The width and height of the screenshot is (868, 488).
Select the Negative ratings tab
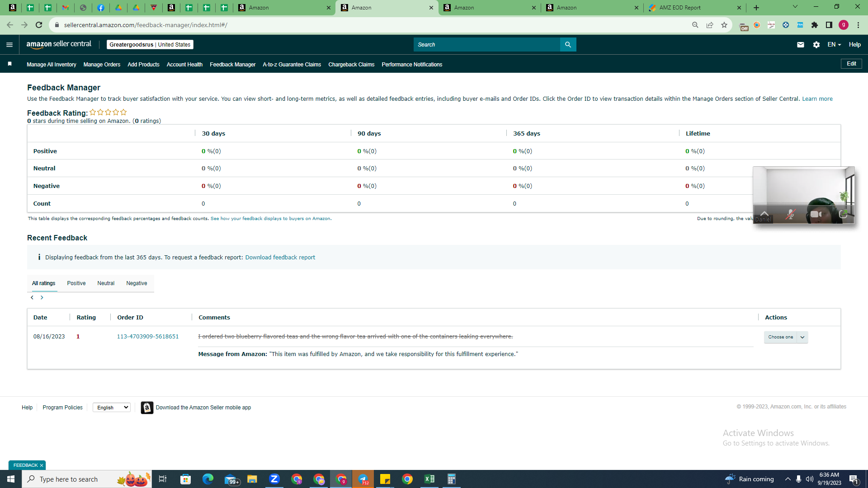click(x=137, y=283)
